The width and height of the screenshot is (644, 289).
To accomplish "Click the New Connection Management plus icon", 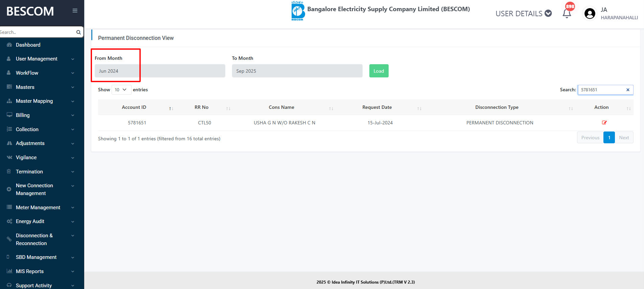I will tap(9, 189).
